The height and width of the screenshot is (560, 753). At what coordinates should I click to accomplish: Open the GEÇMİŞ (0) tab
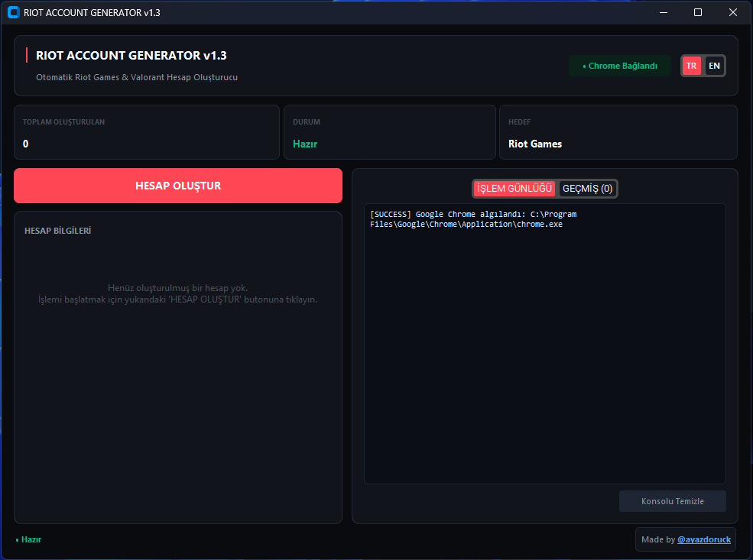[587, 189]
